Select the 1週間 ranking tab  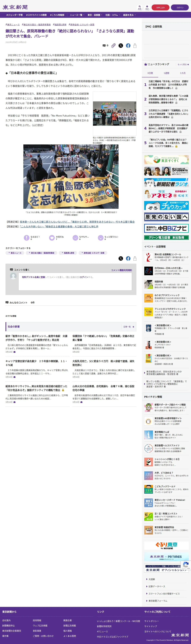(x=166, y=73)
